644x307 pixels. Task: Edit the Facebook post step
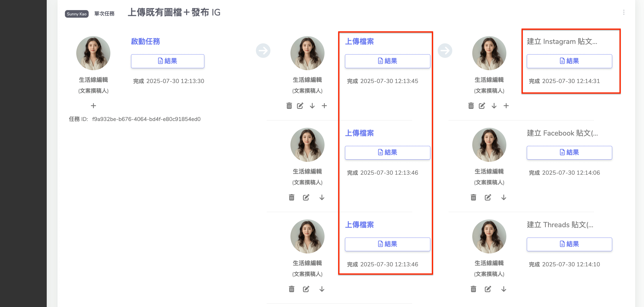pyautogui.click(x=488, y=197)
